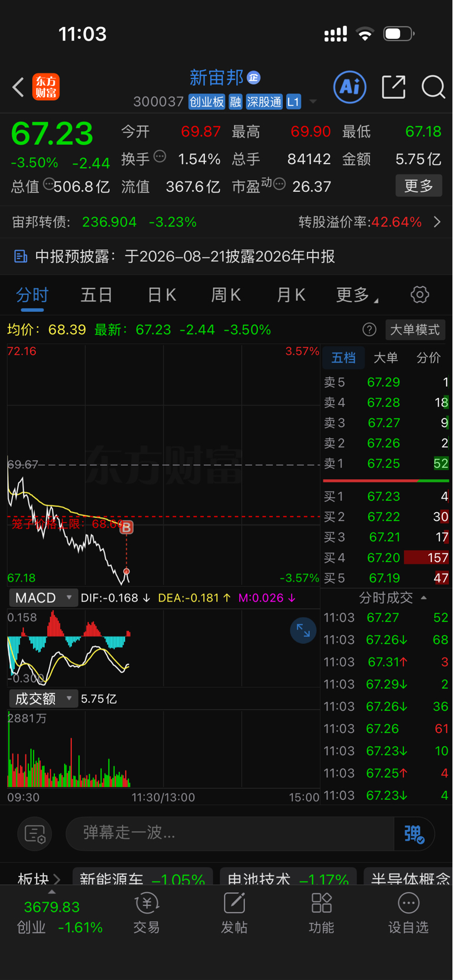The image size is (453, 980).
Task: Open the search magnifier icon
Action: pos(433,87)
